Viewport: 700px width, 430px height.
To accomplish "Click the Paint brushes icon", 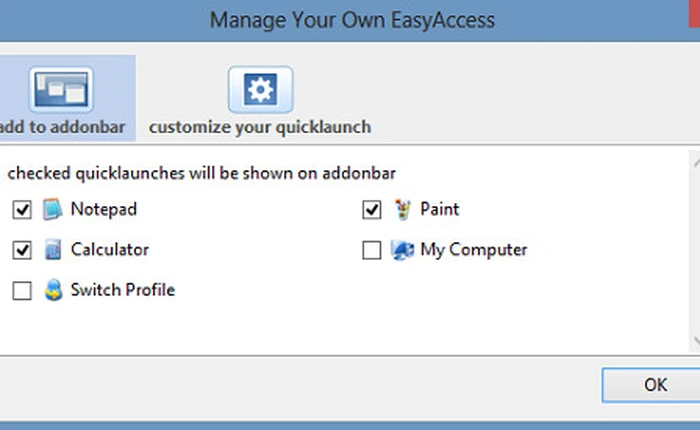I will [403, 210].
